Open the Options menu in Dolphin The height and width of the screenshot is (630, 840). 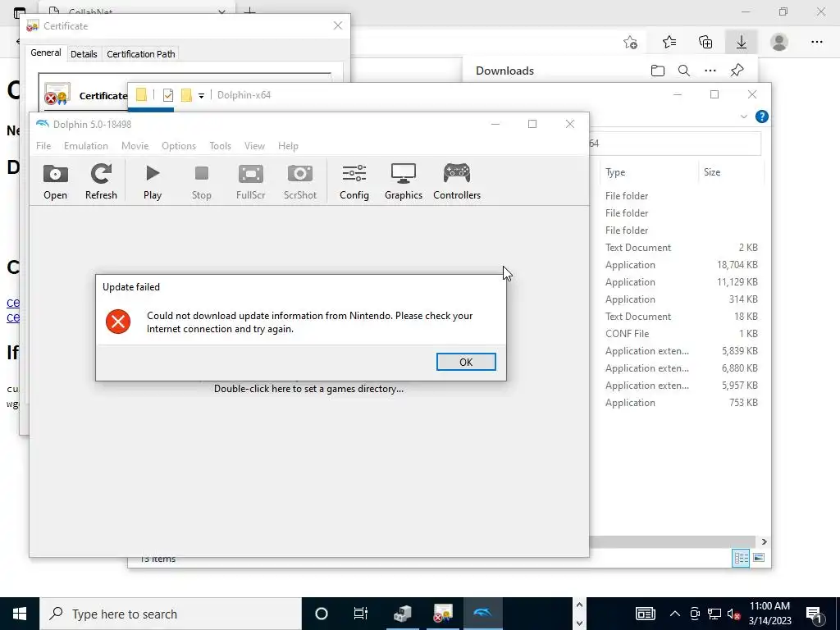179,146
